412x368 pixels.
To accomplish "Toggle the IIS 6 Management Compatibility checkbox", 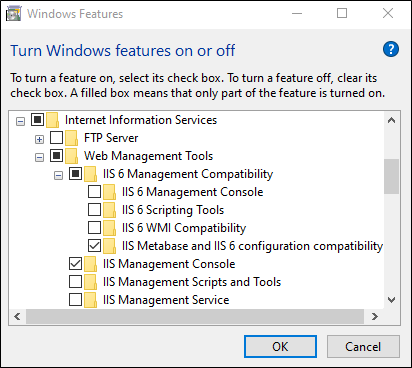I will coord(75,173).
